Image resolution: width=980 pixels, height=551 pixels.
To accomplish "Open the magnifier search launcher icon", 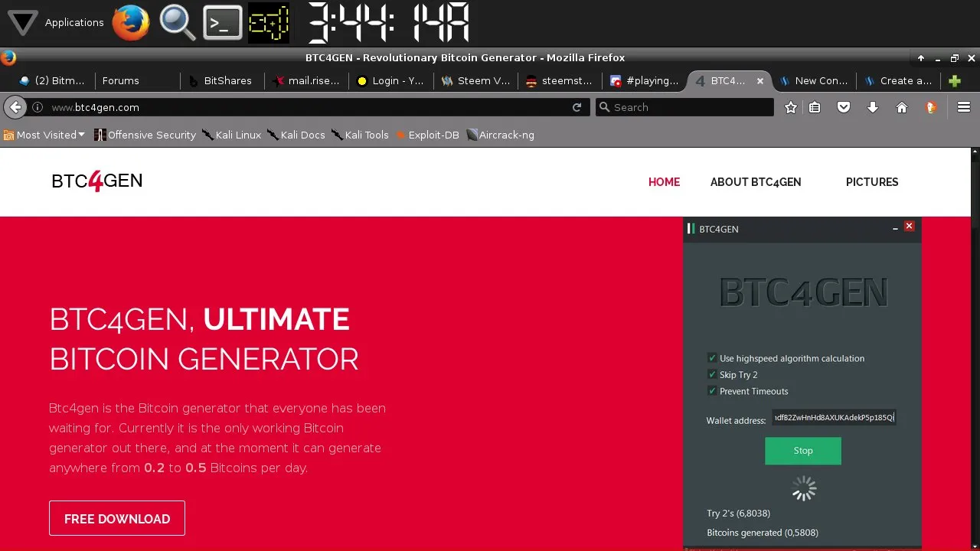I will 177,22.
